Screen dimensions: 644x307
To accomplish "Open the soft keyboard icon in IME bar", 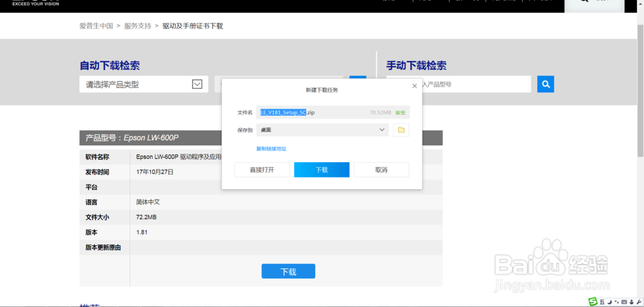I will [624, 302].
